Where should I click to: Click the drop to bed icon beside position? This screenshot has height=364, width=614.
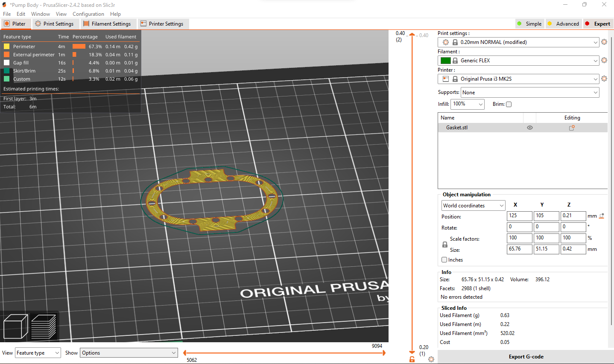tap(602, 216)
